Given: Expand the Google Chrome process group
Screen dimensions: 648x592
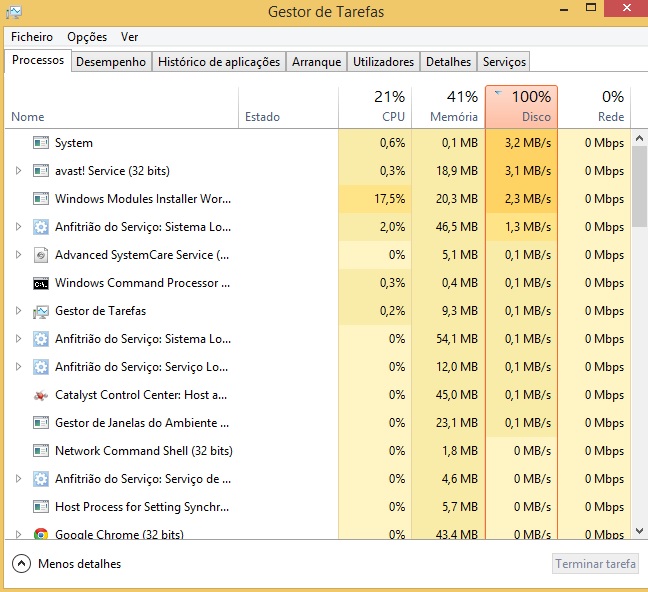Looking at the screenshot, I should click(18, 534).
